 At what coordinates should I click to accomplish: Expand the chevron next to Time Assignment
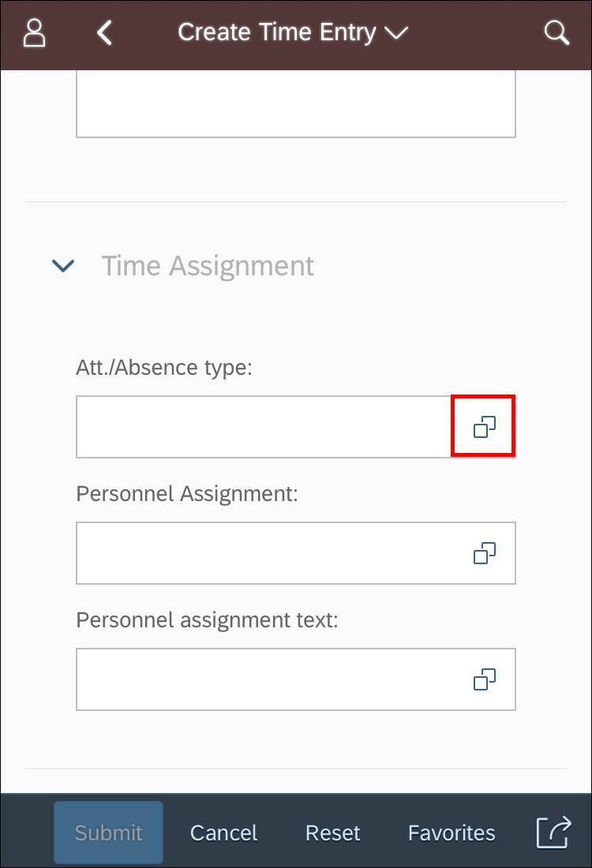click(x=63, y=266)
